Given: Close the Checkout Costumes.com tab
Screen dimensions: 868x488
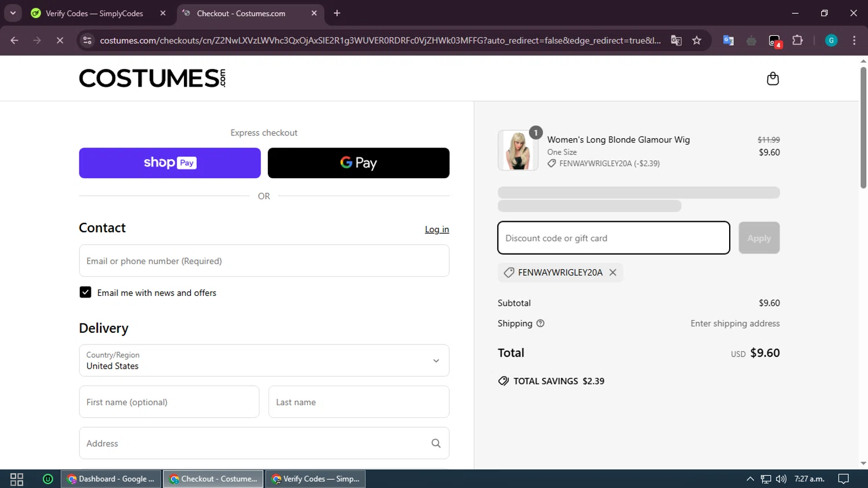Looking at the screenshot, I should [314, 13].
